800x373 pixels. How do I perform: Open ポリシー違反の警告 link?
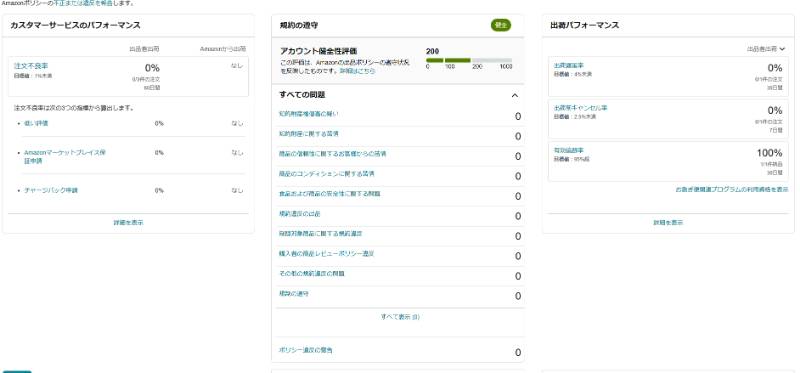point(306,351)
